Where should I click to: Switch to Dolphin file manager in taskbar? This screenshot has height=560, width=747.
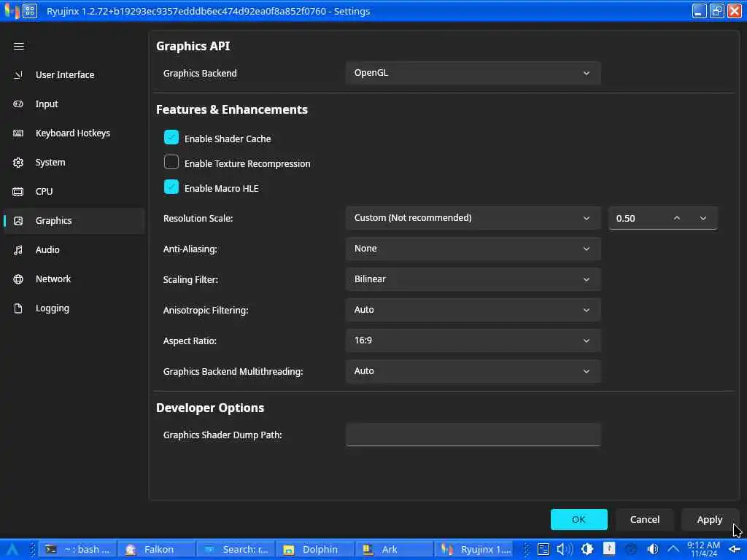(314, 550)
